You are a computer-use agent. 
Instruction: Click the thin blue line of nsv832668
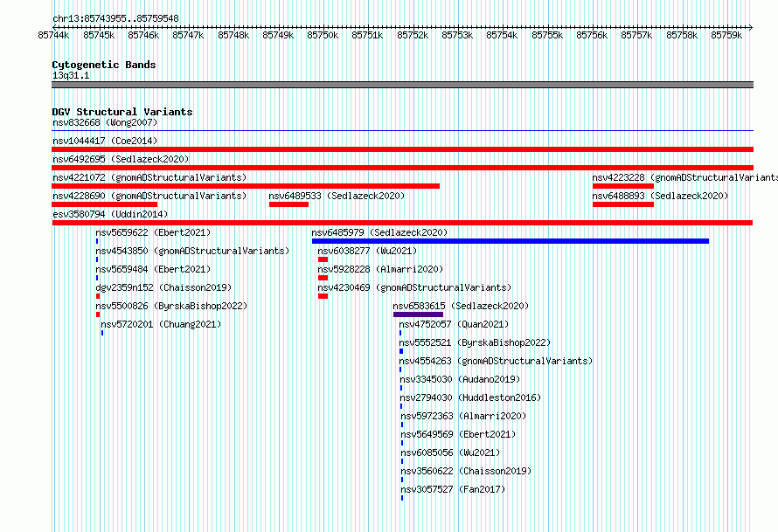coord(402,131)
